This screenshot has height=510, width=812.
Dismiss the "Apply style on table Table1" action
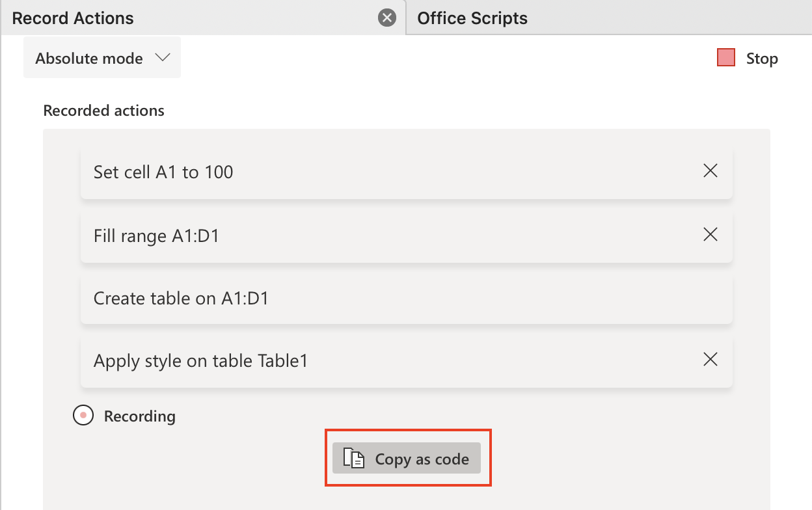pyautogui.click(x=710, y=359)
